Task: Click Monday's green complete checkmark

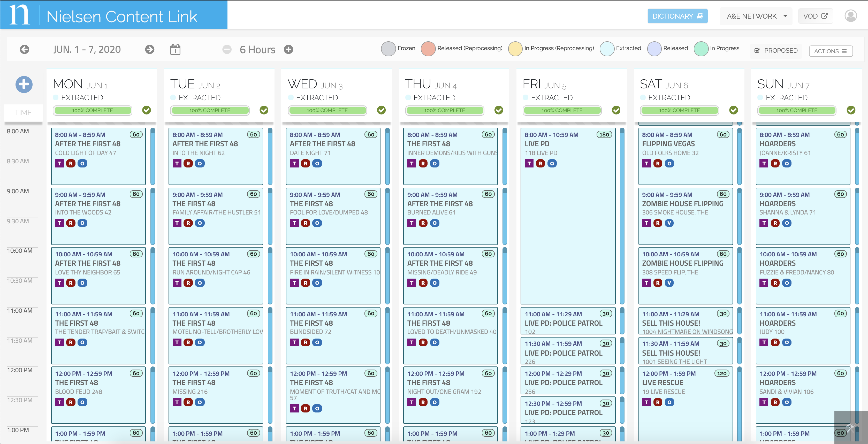Action: pos(147,110)
